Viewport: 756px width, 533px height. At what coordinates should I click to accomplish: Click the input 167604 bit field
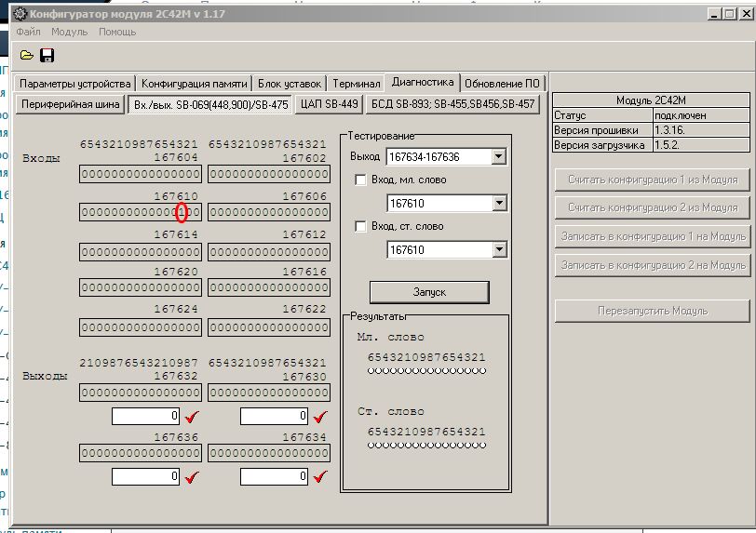(x=141, y=174)
